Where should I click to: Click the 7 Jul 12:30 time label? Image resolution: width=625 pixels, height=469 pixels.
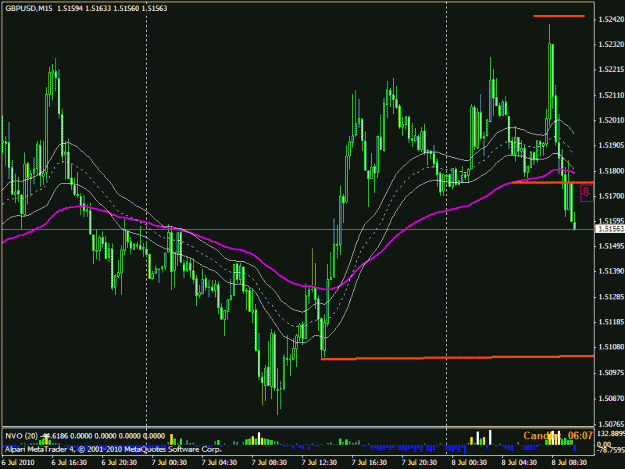tap(319, 463)
